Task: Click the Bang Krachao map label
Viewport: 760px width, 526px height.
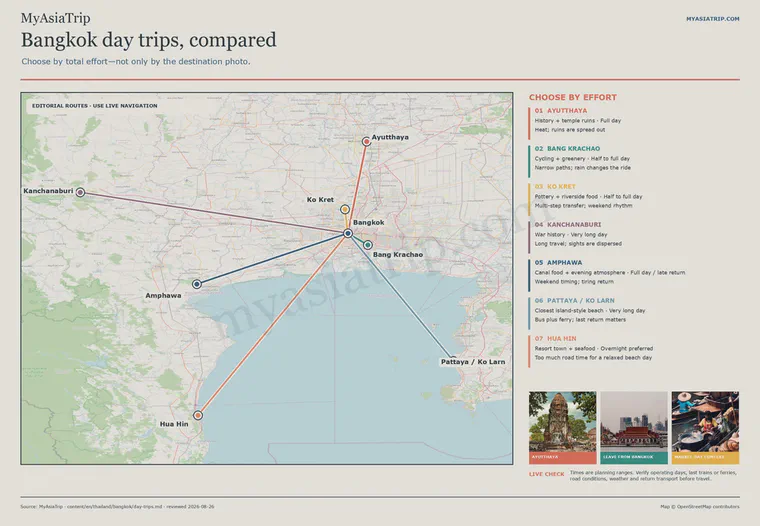Action: pos(398,255)
